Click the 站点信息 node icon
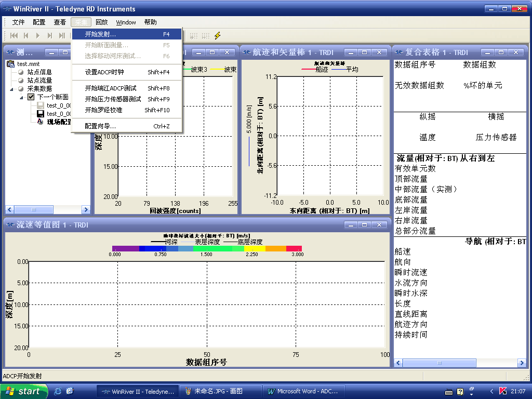The image size is (532, 399). click(x=21, y=72)
